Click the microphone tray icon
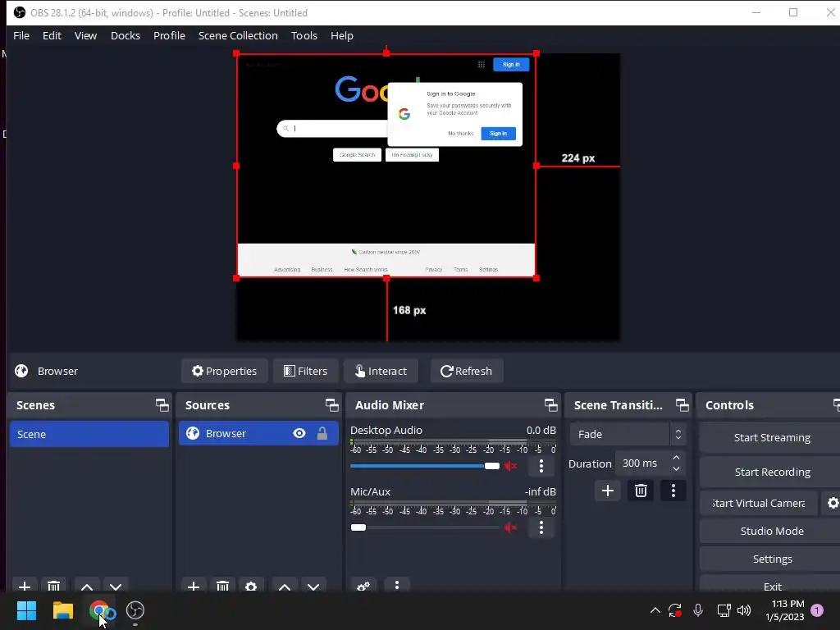 point(697,610)
